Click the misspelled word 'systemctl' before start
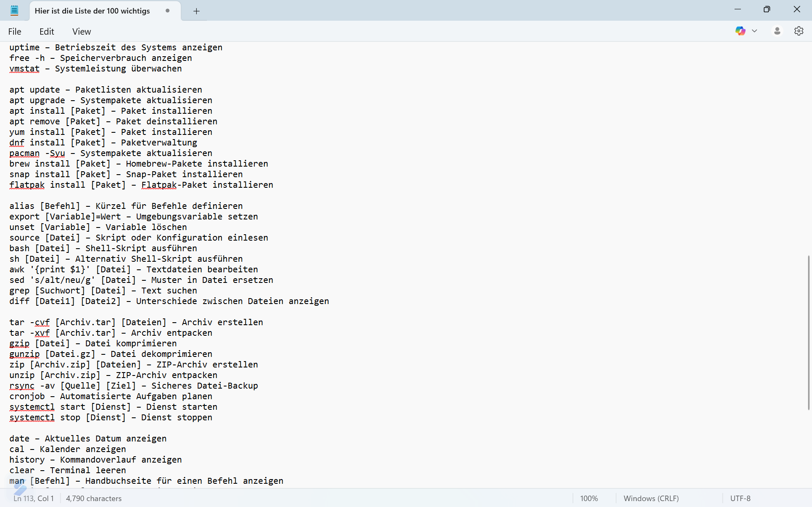The width and height of the screenshot is (812, 507). tap(32, 407)
